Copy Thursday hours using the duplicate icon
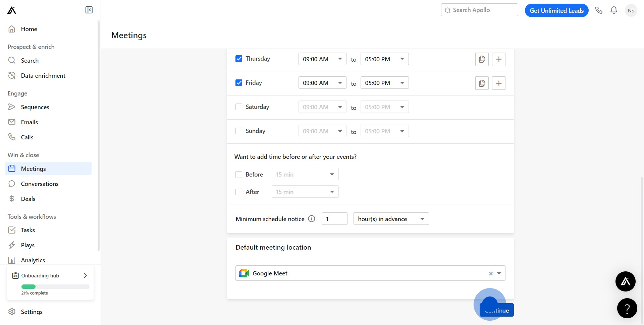The width and height of the screenshot is (644, 325). (x=482, y=59)
